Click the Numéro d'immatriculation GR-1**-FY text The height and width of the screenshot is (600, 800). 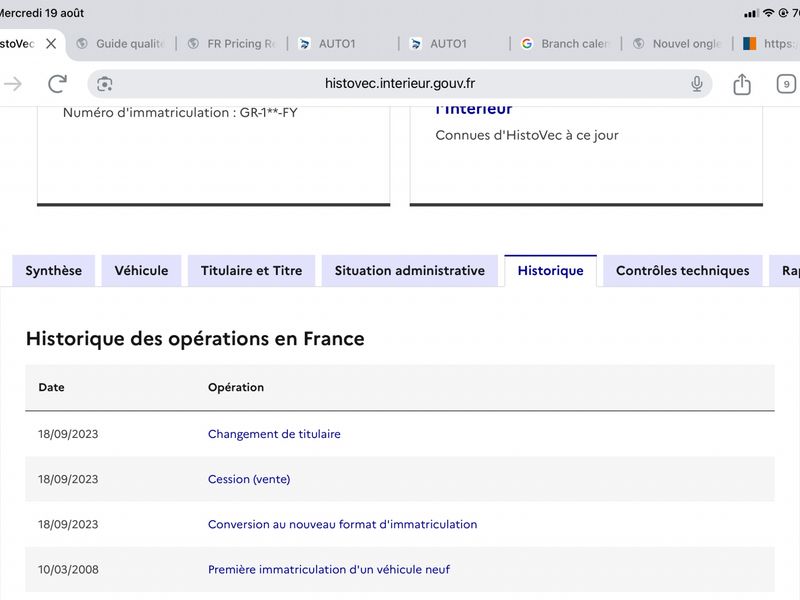tap(180, 113)
